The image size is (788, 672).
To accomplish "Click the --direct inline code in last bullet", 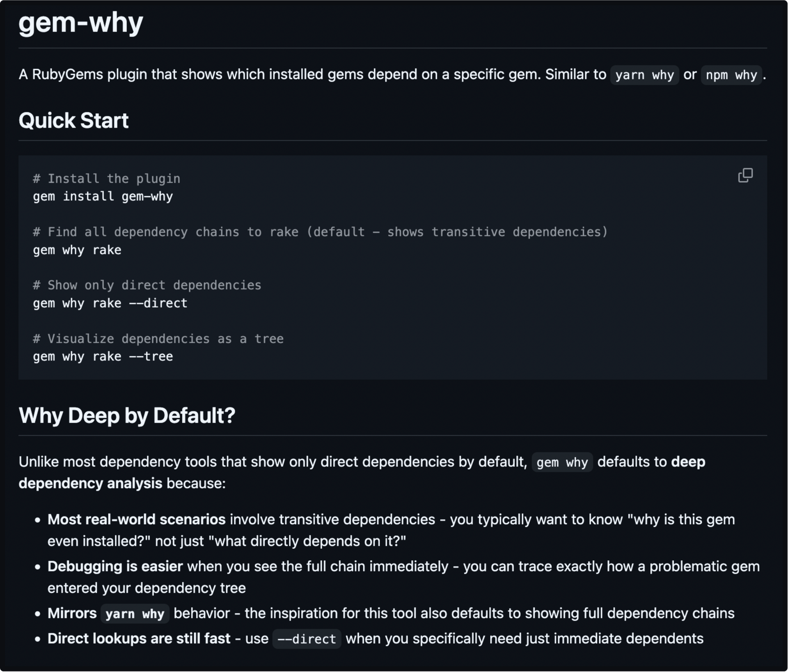I will [x=307, y=639].
